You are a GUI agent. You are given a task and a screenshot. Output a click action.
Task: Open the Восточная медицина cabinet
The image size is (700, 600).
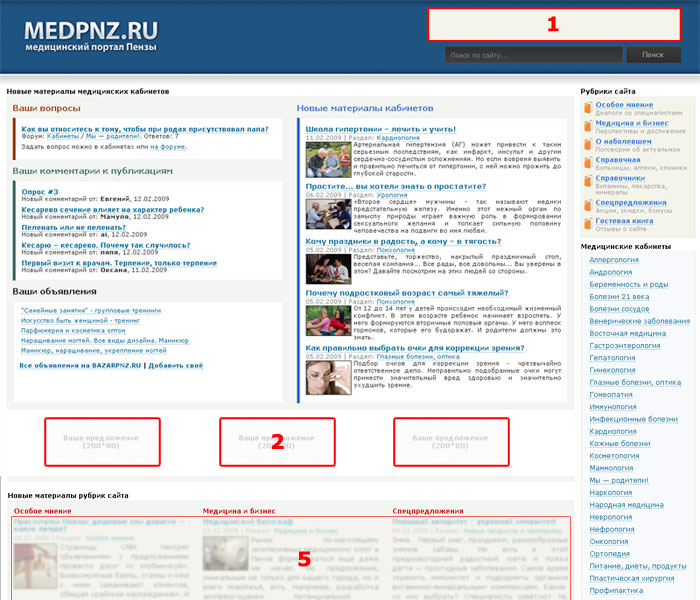(x=627, y=333)
